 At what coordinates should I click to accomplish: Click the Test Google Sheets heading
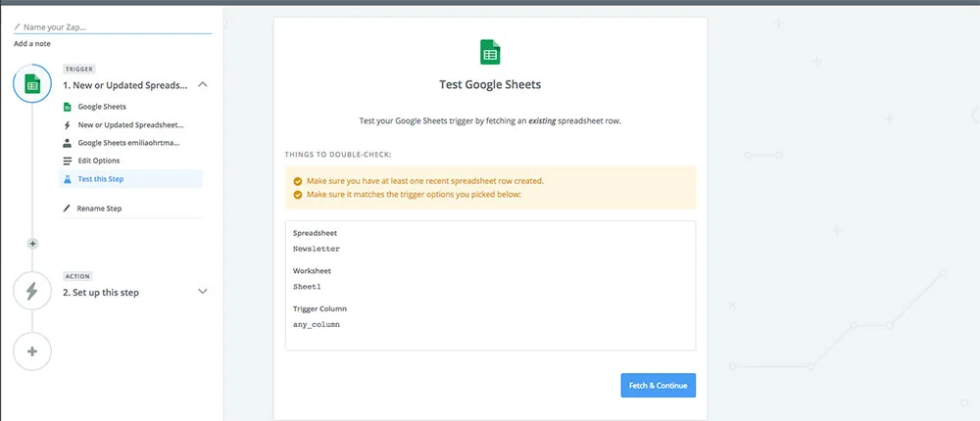(x=490, y=85)
